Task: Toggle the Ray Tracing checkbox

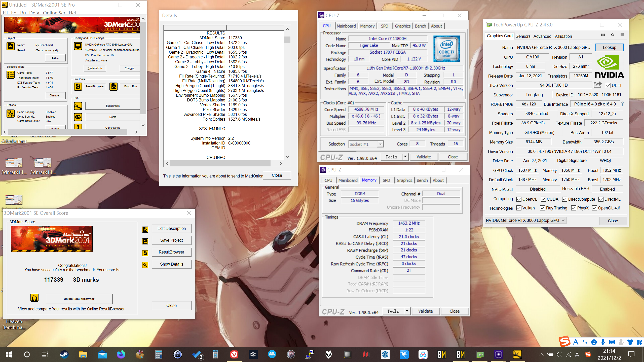Action: pos(542,208)
